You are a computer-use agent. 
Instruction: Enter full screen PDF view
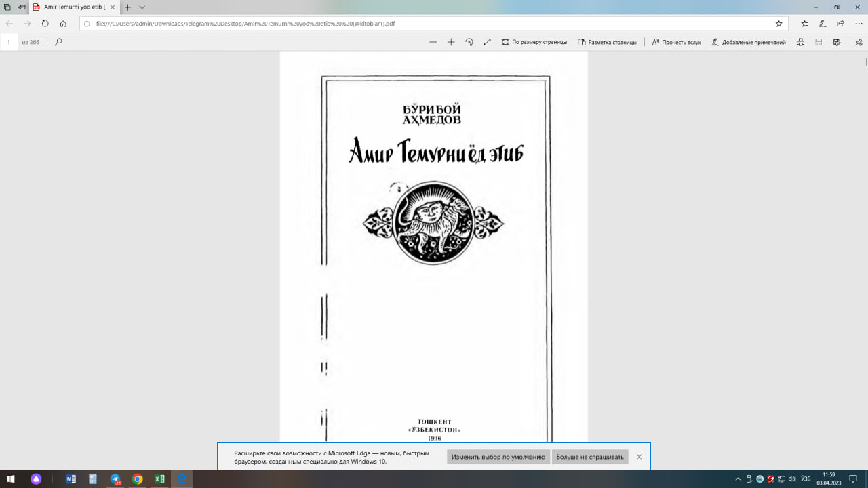coord(487,42)
